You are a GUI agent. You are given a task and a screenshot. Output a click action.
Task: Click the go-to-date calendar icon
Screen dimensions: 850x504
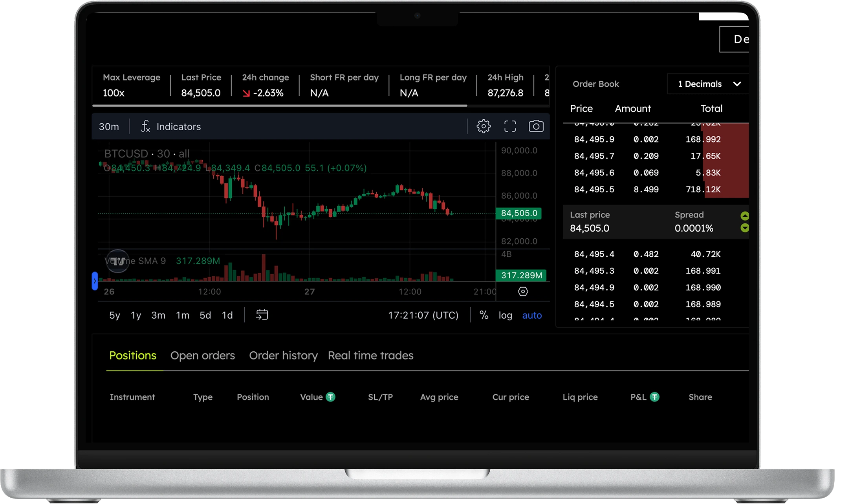262,315
